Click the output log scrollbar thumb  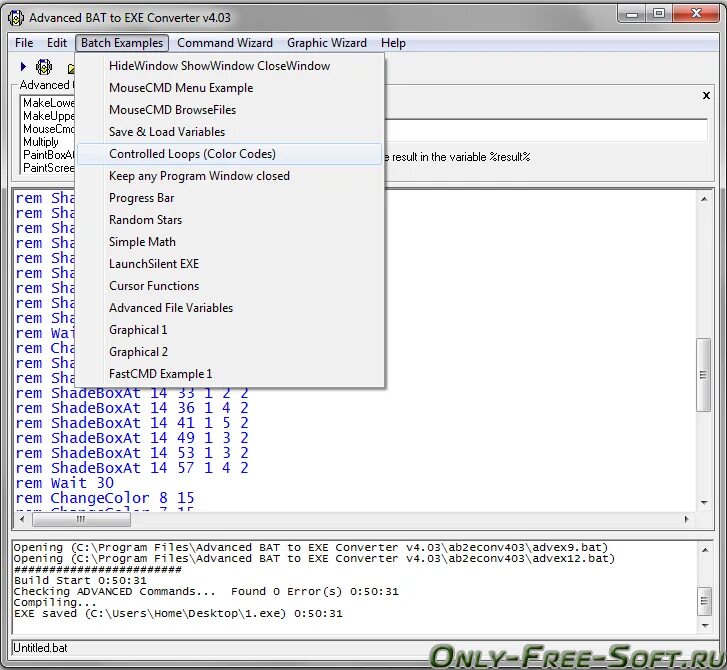704,600
